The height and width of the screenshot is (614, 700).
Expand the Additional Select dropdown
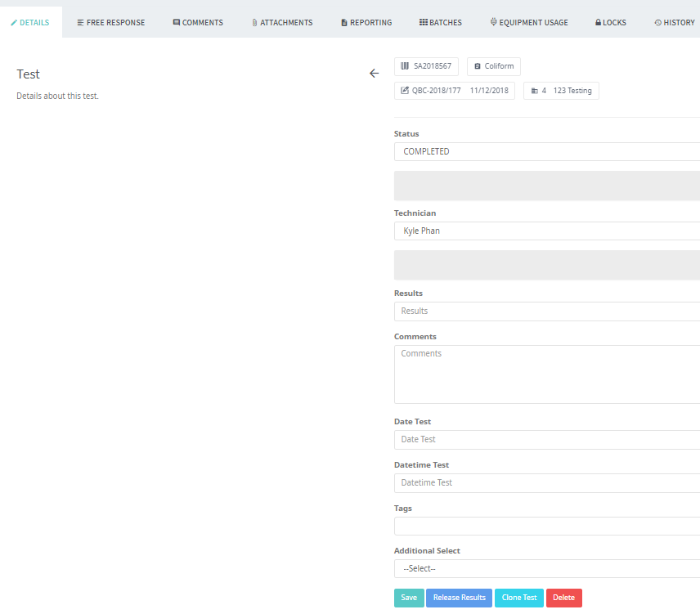[x=546, y=569]
